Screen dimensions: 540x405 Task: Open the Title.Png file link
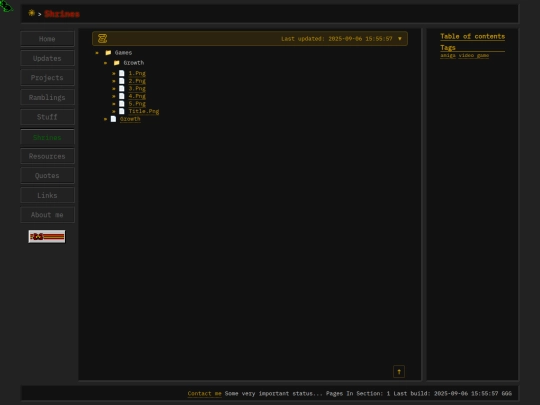tap(144, 111)
